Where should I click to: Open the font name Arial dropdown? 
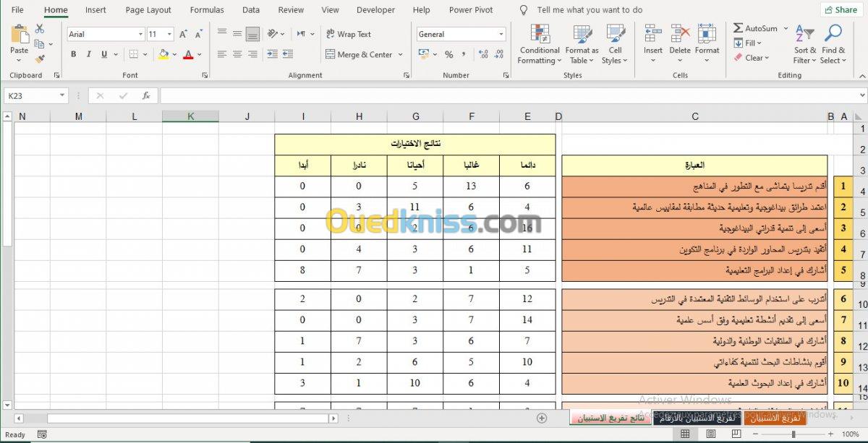pyautogui.click(x=140, y=34)
